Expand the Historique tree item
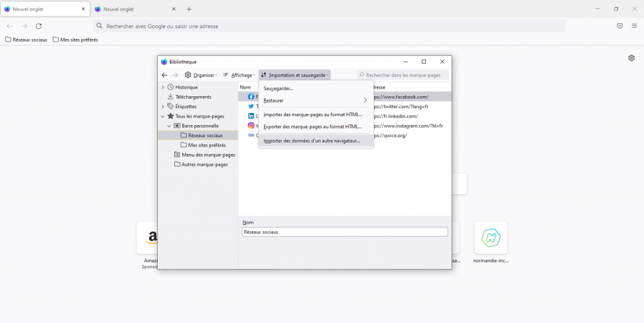The width and height of the screenshot is (644, 323). coord(163,87)
